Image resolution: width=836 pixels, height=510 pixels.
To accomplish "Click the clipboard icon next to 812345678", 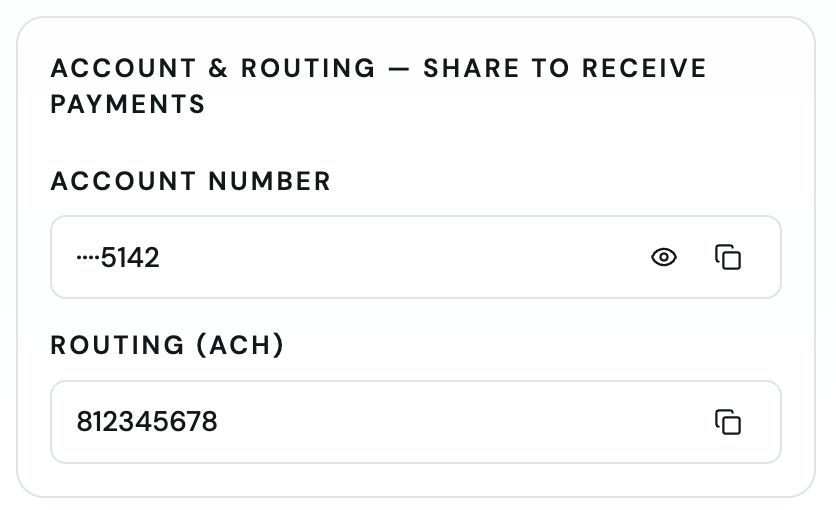I will pos(728,422).
